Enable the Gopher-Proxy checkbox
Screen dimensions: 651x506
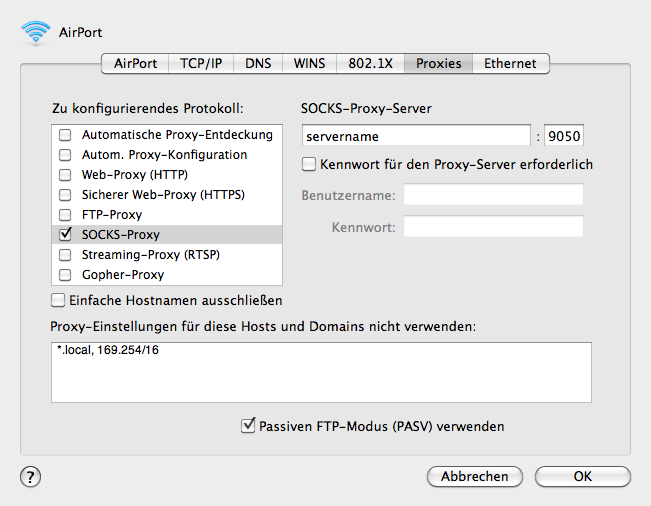click(x=65, y=275)
